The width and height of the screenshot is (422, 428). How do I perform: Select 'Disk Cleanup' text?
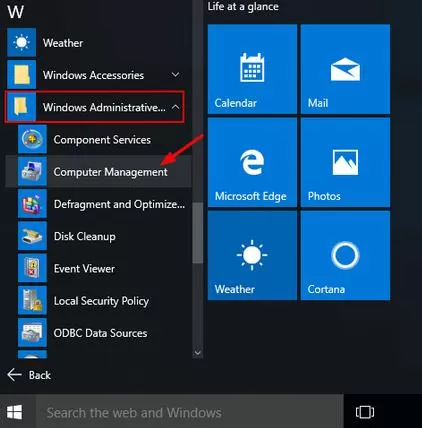pyautogui.click(x=85, y=236)
